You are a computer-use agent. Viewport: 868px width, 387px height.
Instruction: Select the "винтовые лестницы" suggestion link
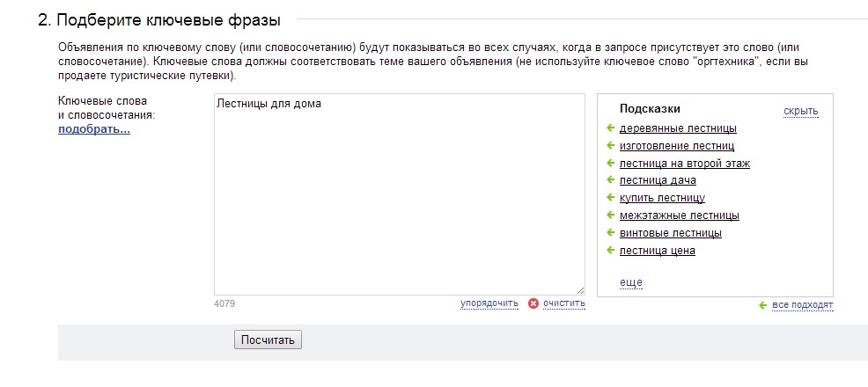670,233
